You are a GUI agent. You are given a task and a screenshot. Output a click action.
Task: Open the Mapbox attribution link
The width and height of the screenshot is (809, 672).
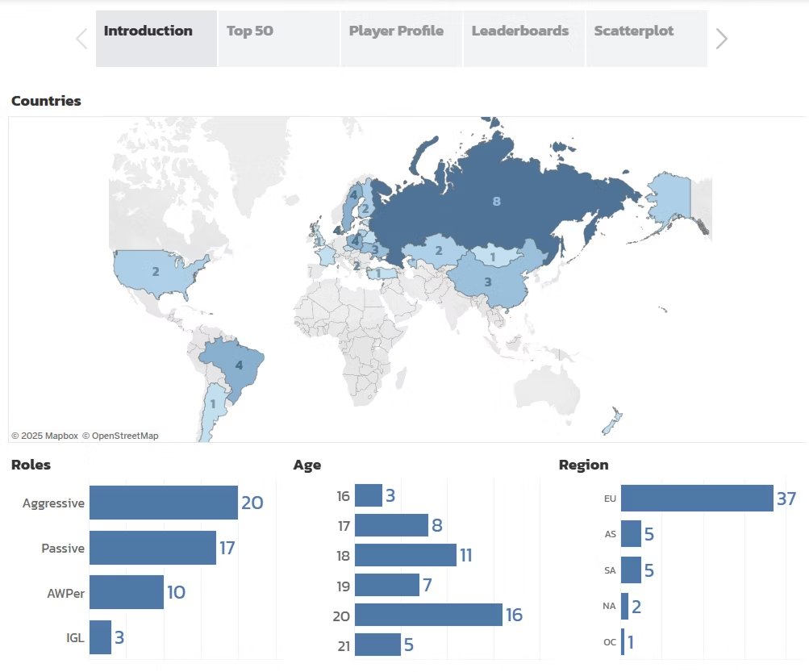click(x=45, y=436)
